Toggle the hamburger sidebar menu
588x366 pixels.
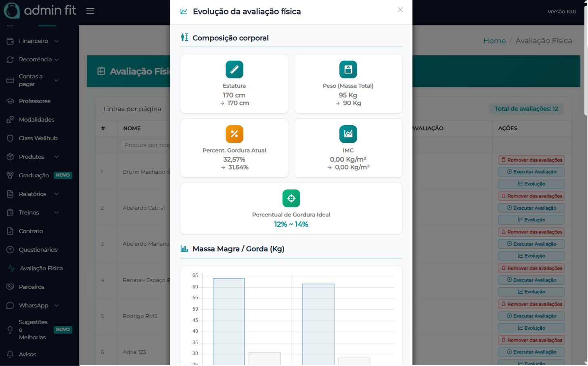click(90, 11)
